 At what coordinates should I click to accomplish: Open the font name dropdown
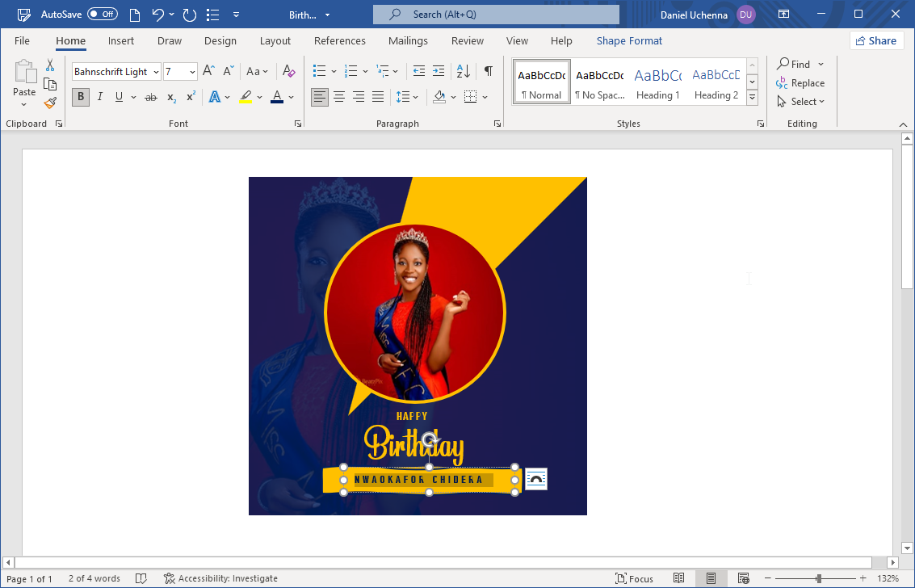pos(154,72)
